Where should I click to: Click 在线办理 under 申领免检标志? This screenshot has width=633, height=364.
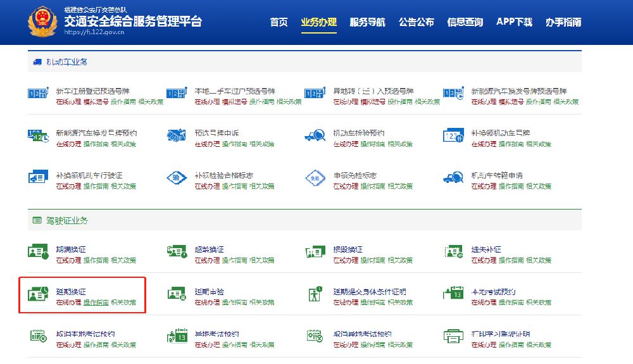click(x=346, y=186)
